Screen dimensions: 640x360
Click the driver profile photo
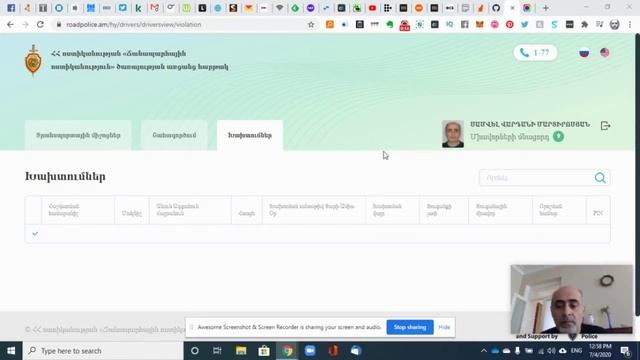[x=453, y=134]
